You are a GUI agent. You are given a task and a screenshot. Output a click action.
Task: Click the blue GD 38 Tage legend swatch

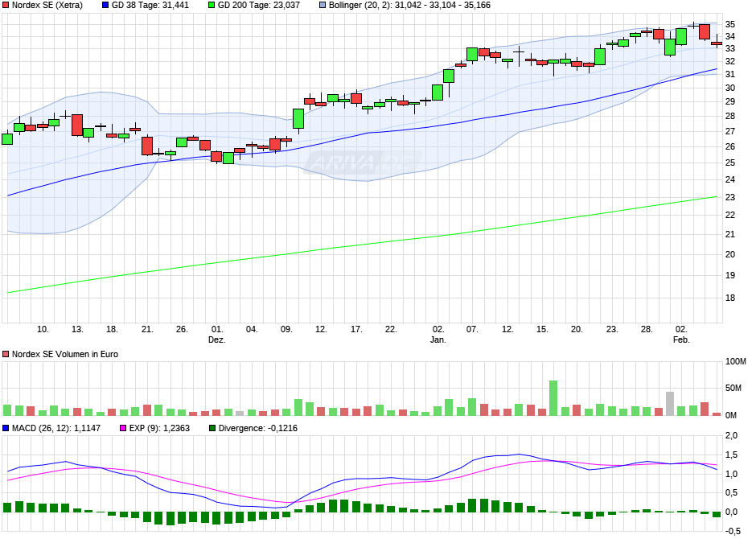tap(105, 6)
